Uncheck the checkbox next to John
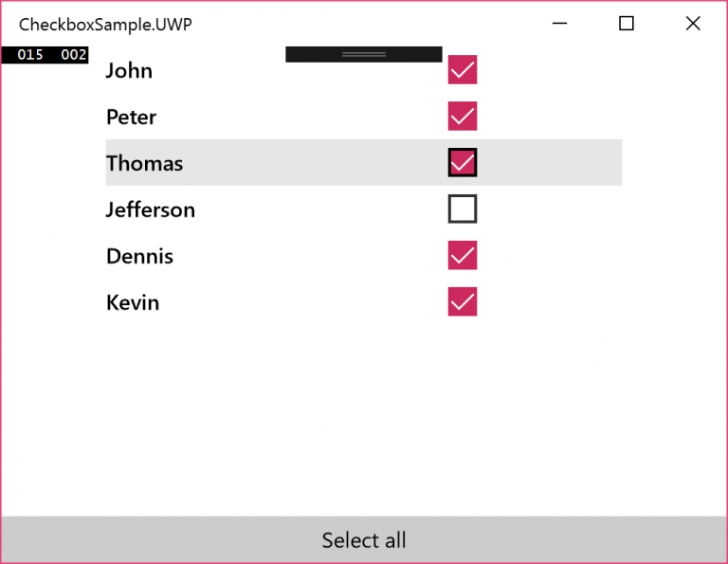 click(462, 69)
